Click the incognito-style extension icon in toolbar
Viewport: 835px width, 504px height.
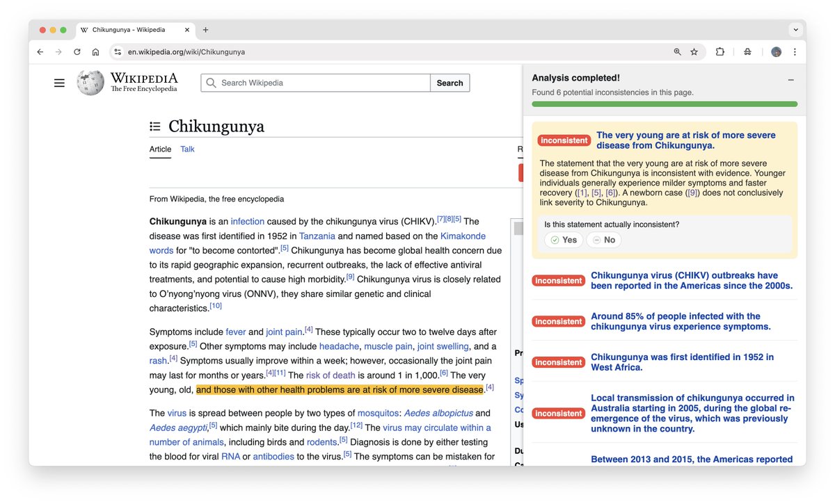click(747, 52)
